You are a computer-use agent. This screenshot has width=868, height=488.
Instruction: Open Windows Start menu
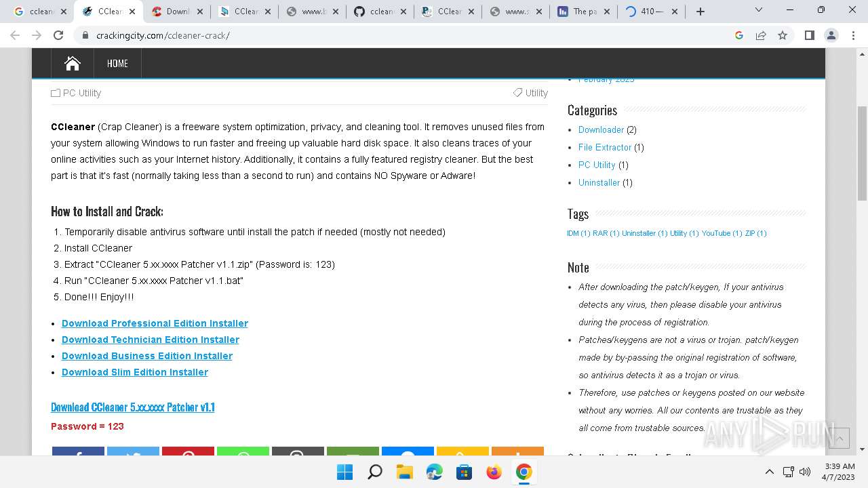click(x=344, y=472)
